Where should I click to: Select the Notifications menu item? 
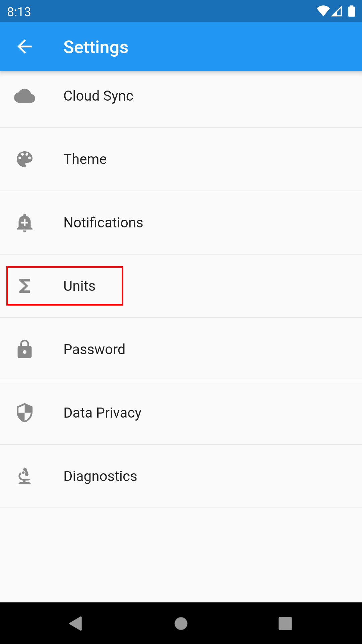[x=103, y=223]
